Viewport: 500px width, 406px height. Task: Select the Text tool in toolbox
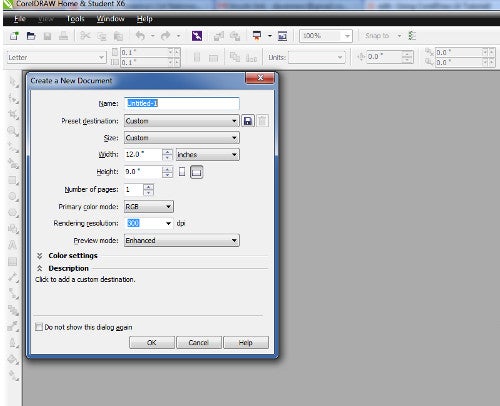pos(13,245)
